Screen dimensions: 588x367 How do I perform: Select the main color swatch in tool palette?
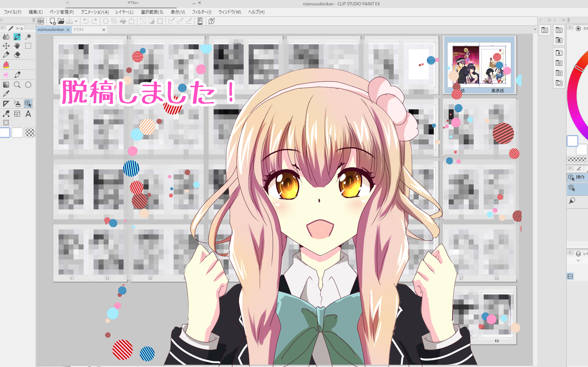tap(5, 133)
